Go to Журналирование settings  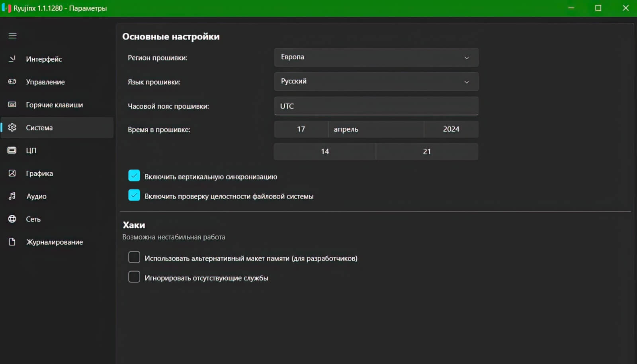57,242
